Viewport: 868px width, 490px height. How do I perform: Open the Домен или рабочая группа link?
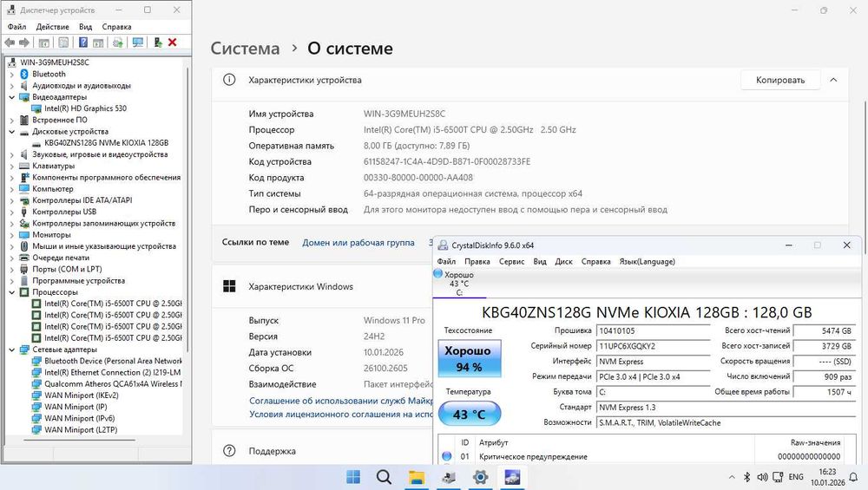coord(358,242)
